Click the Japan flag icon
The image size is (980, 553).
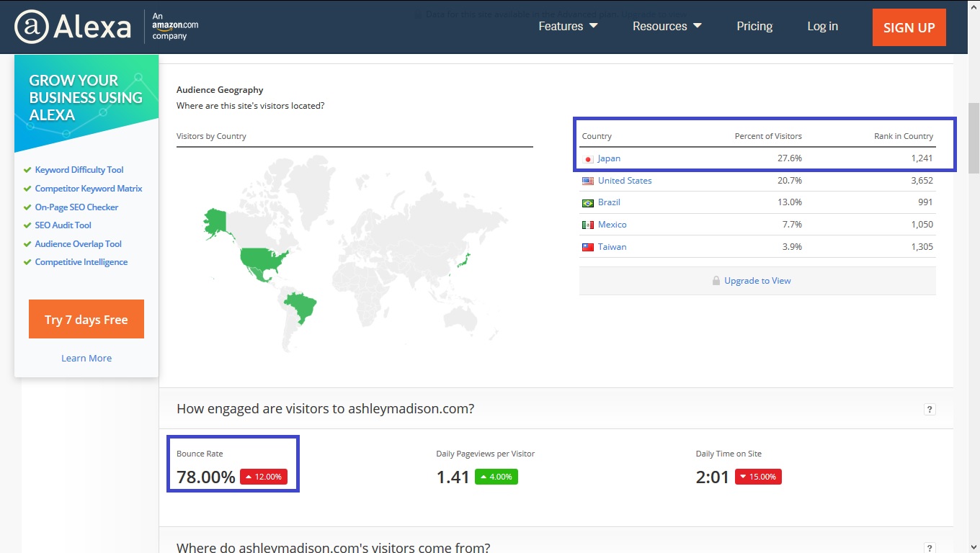(x=588, y=158)
